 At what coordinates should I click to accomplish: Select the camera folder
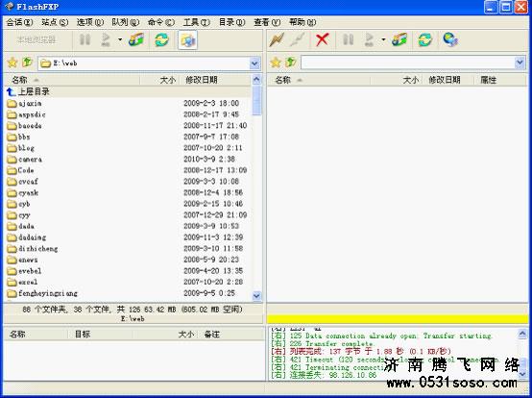pyautogui.click(x=25, y=160)
